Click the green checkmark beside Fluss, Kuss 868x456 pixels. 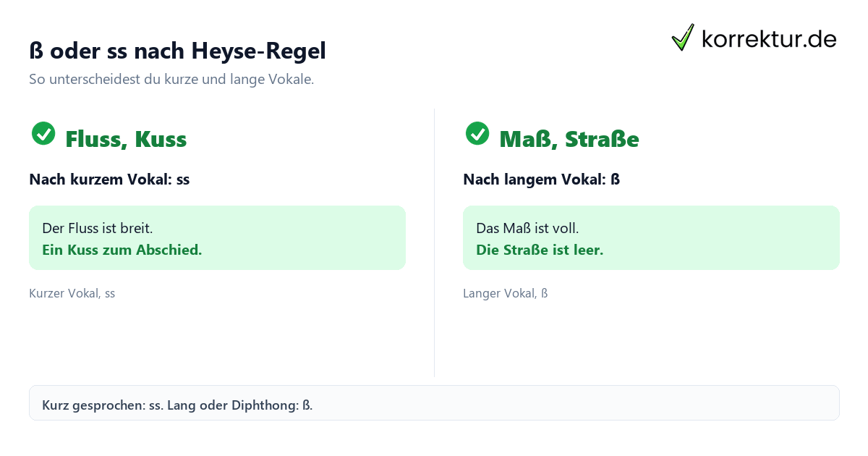[x=43, y=133]
